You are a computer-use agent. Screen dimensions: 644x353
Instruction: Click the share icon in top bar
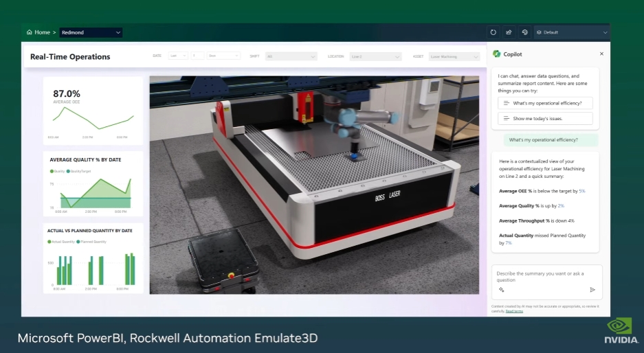pyautogui.click(x=509, y=32)
